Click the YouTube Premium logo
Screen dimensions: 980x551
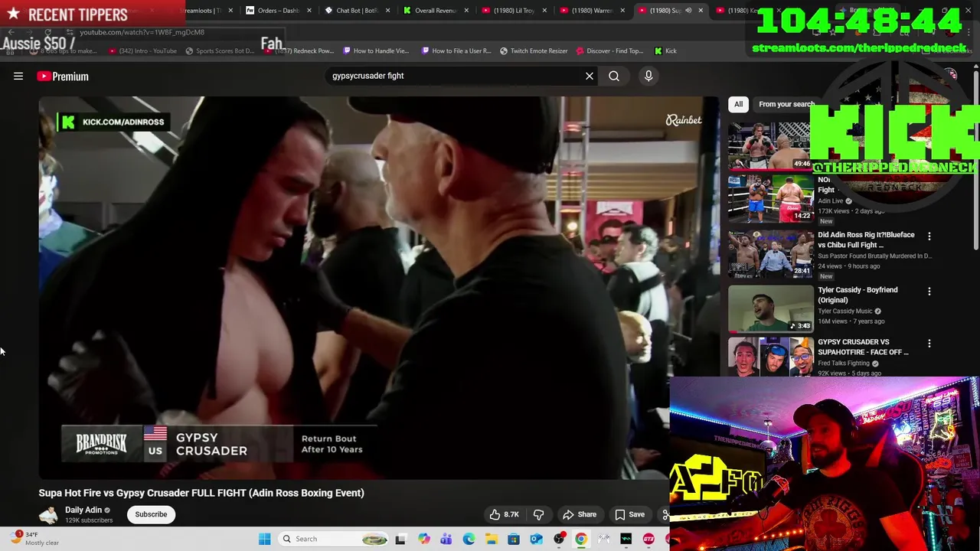[x=63, y=76]
